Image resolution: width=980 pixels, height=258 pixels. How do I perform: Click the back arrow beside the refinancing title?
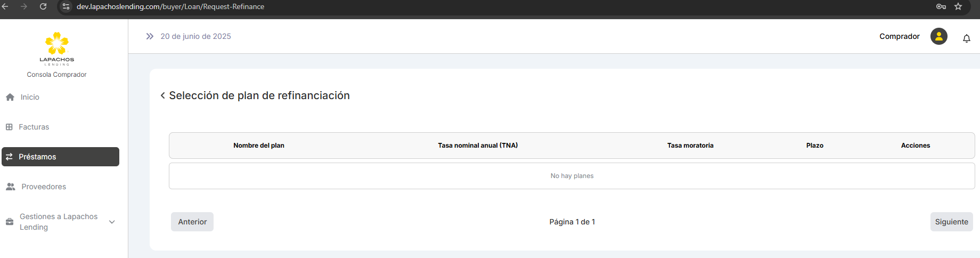tap(163, 95)
